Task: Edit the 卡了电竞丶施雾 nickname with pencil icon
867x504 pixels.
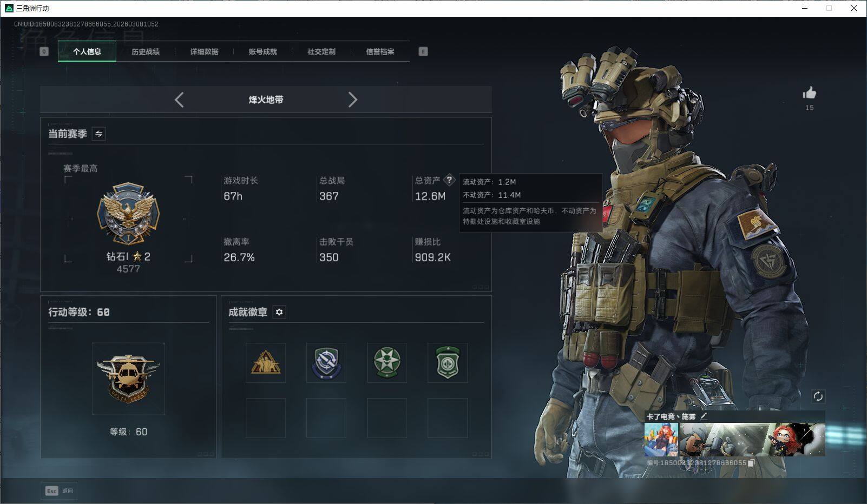Action: pos(704,416)
